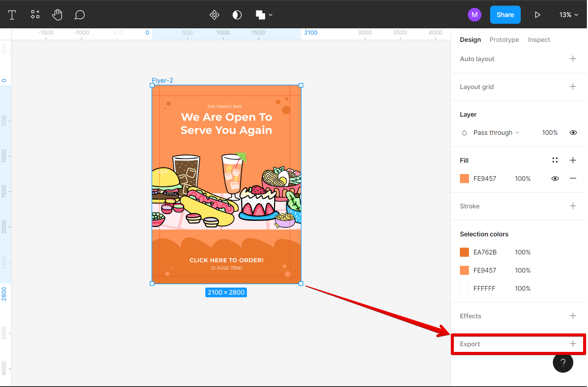The image size is (588, 387).
Task: Select the Hand tool
Action: click(x=57, y=15)
